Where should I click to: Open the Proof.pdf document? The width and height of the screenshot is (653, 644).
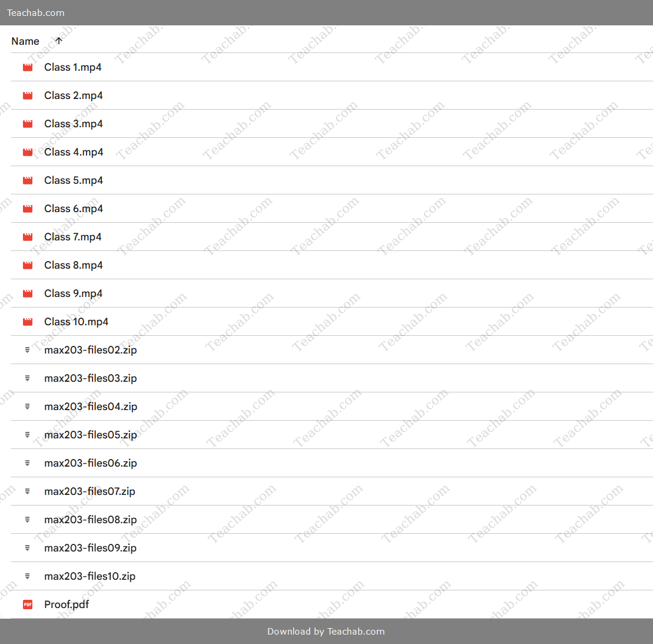click(x=67, y=605)
